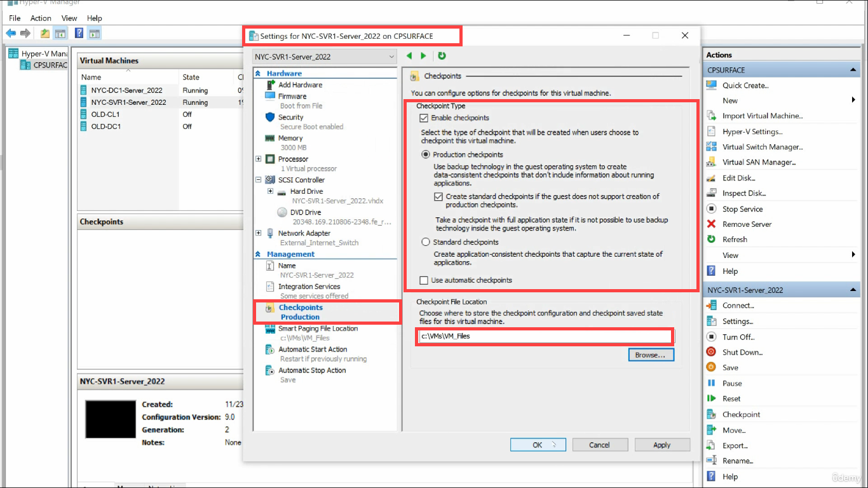Click the grey Forward arrow in Hyper-V Manager toolbar

[25, 33]
